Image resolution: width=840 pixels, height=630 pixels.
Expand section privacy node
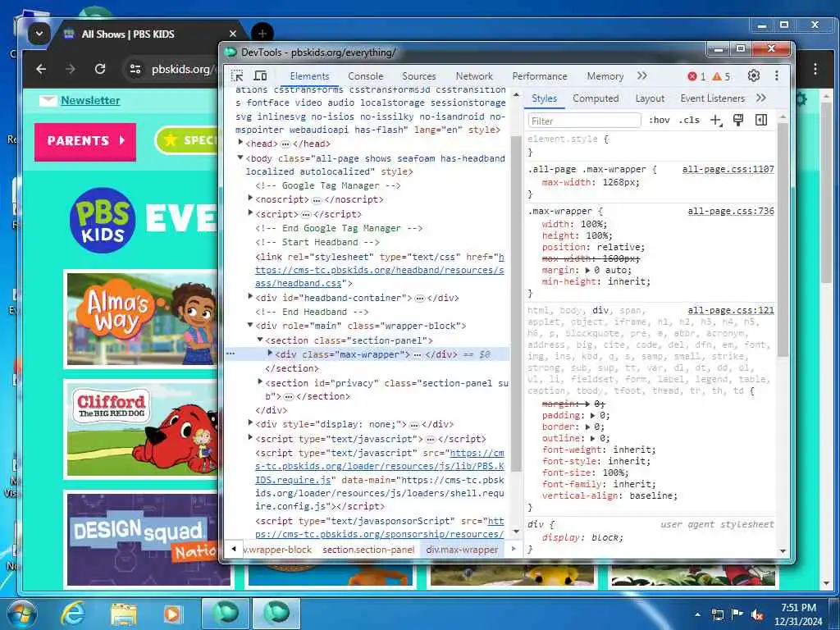pos(260,382)
